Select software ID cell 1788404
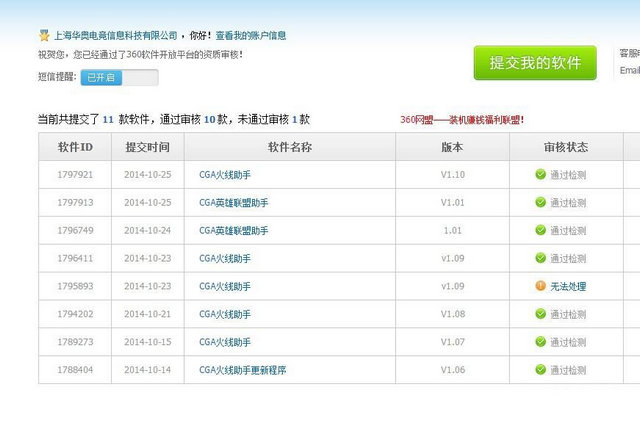 [x=75, y=370]
